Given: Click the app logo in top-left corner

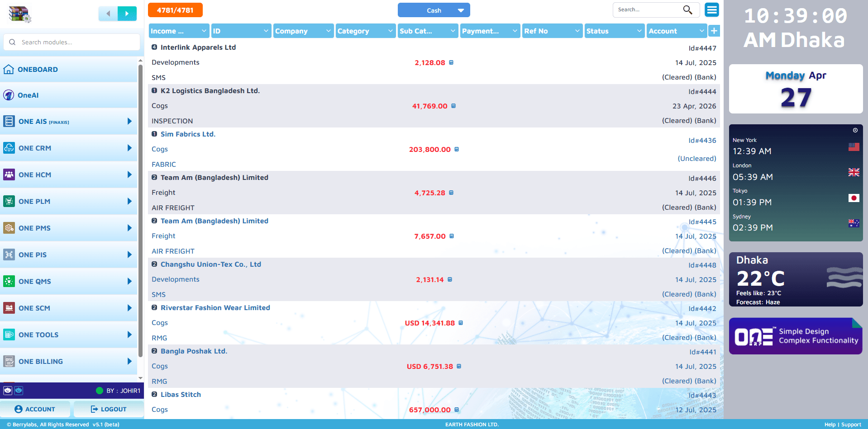Looking at the screenshot, I should (19, 14).
